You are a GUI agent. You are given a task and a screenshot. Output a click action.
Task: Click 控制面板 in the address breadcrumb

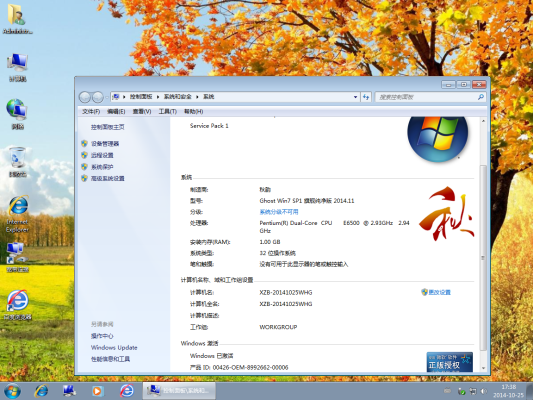[x=141, y=97]
